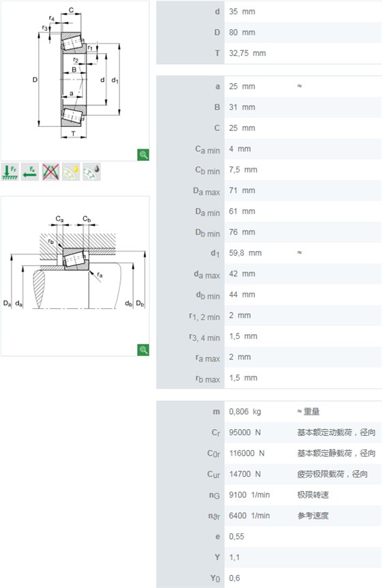Click the radial load Fr icon

tap(10, 172)
